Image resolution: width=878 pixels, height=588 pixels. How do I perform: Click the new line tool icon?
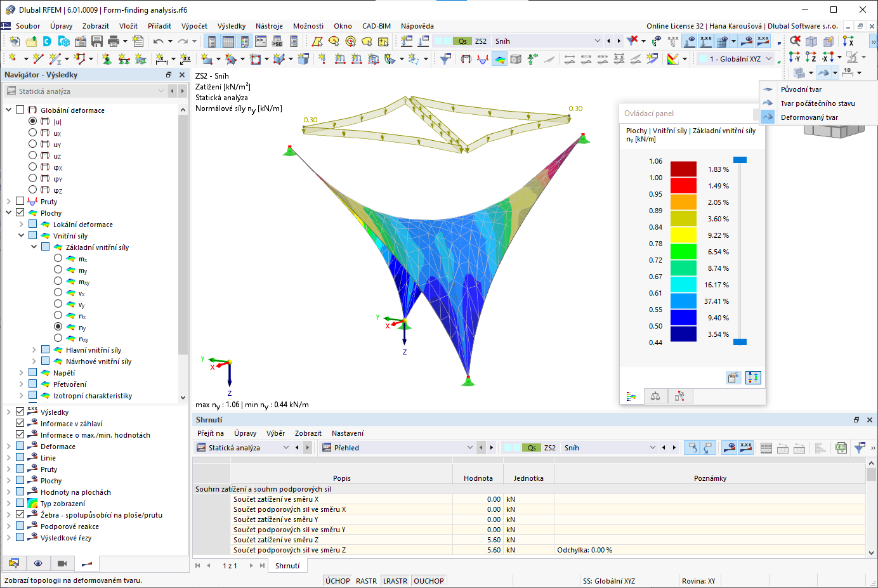click(38, 59)
